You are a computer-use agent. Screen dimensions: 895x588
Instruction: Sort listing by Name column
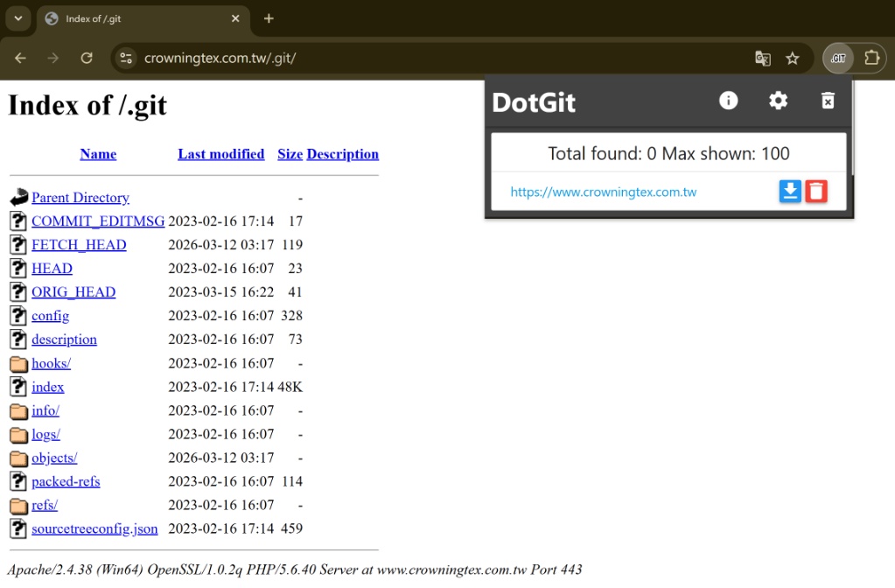[98, 154]
